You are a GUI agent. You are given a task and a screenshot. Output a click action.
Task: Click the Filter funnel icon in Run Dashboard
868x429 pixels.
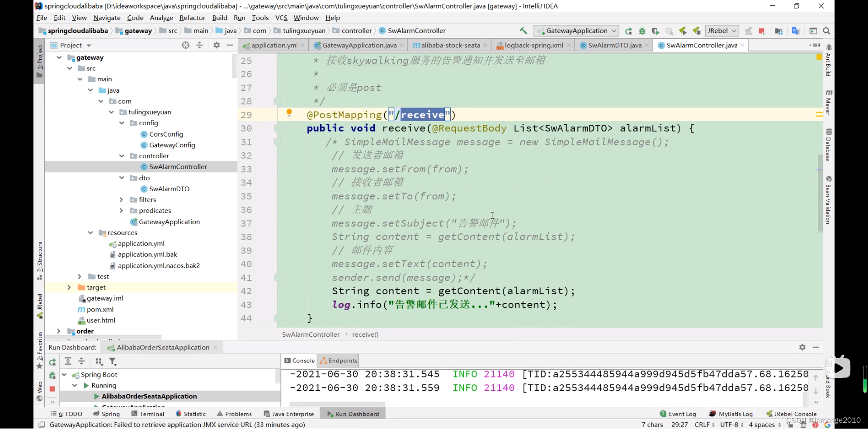click(x=113, y=361)
